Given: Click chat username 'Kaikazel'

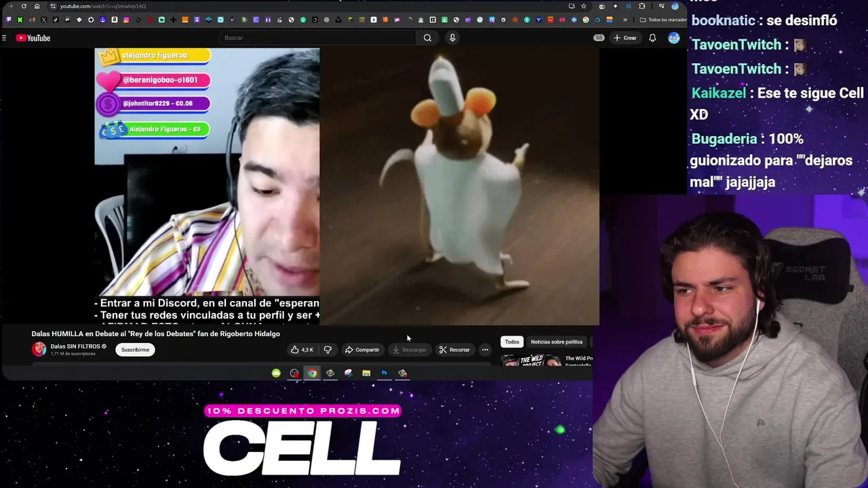Looking at the screenshot, I should point(718,93).
